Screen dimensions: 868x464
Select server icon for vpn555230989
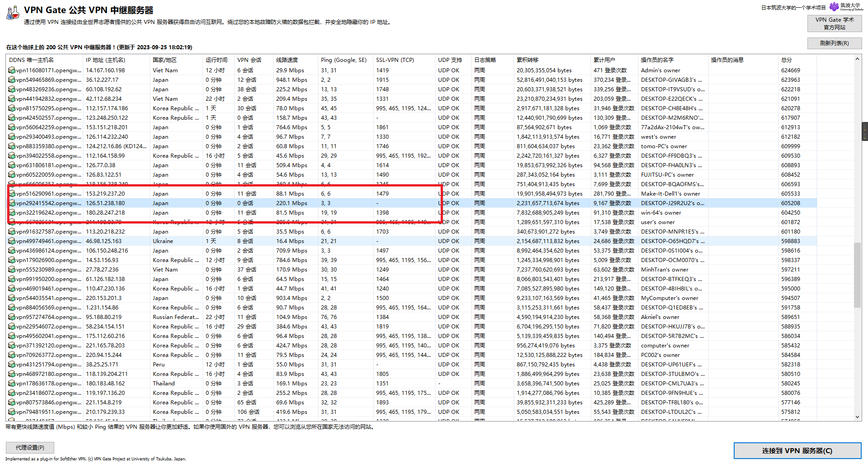click(12, 270)
